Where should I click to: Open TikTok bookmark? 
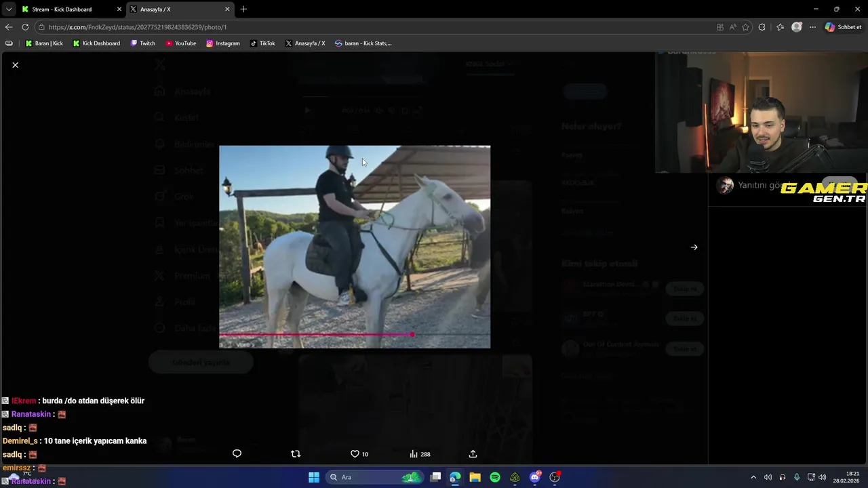tap(262, 43)
